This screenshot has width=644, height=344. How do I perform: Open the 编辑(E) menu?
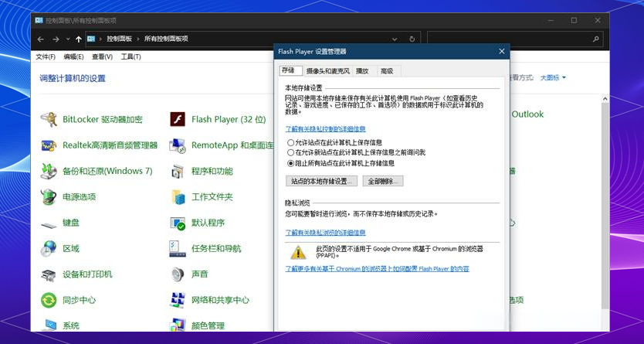tap(73, 56)
